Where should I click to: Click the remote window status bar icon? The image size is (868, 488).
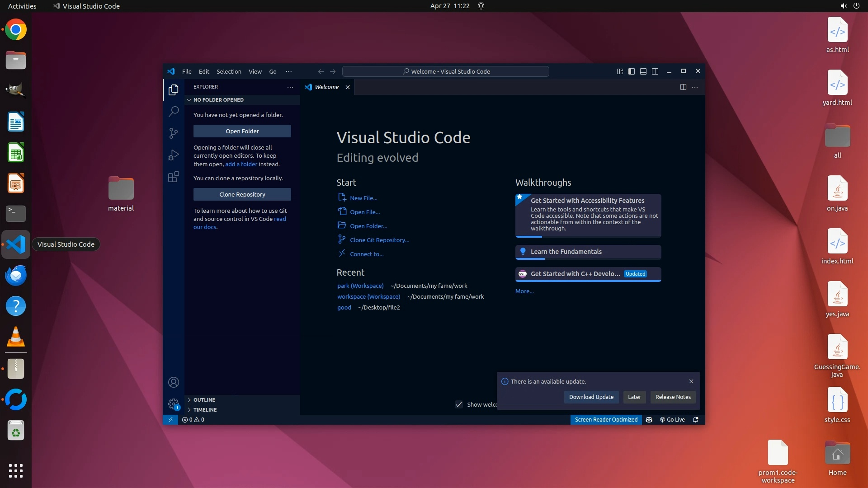pos(170,419)
